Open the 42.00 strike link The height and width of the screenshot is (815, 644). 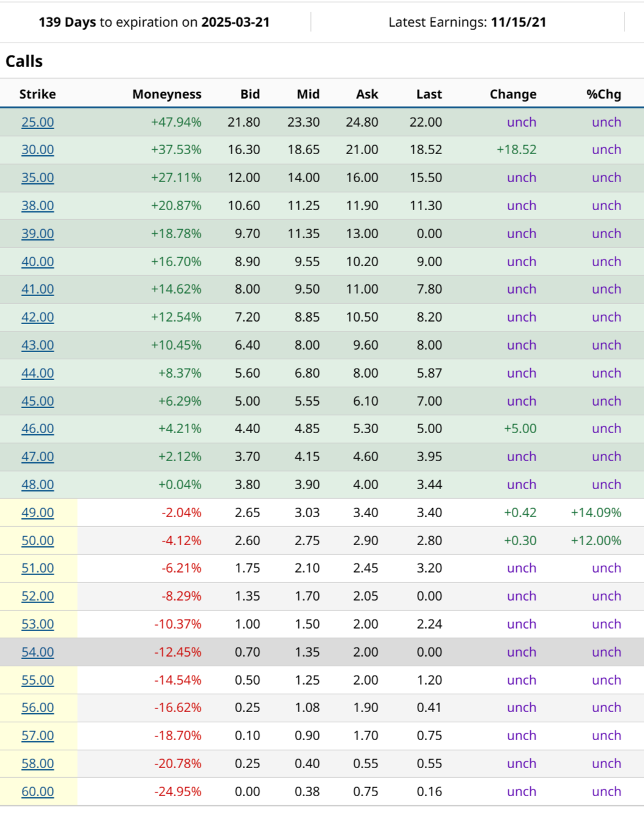click(38, 317)
